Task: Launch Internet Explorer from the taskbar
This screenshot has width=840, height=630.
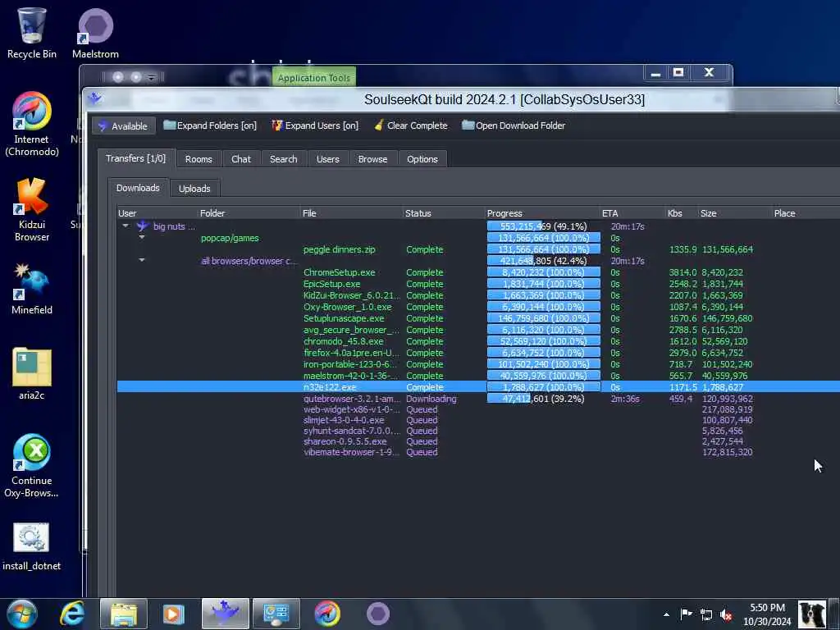Action: 72,614
